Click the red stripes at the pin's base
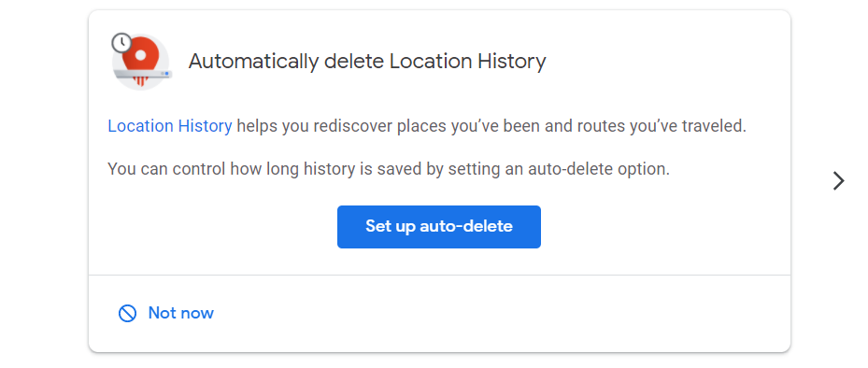The height and width of the screenshot is (368, 868). 141,82
